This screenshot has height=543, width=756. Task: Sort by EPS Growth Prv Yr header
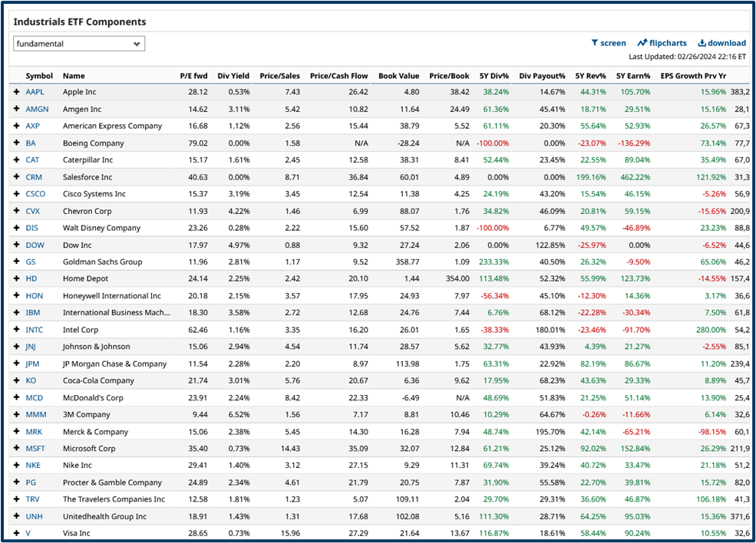point(693,76)
